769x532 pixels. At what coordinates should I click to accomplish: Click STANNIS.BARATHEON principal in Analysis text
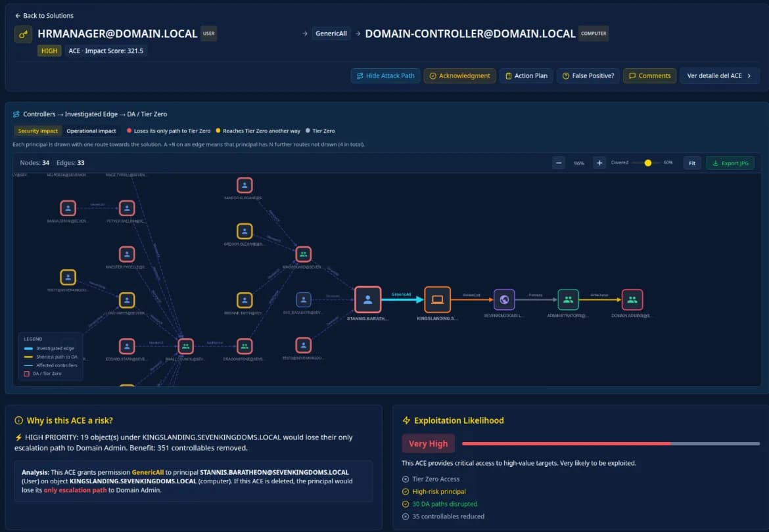(274, 473)
